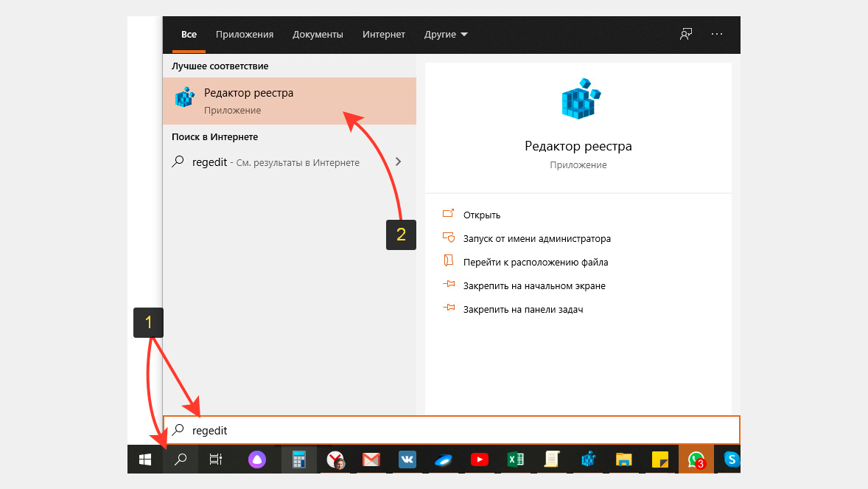Click the pin icon beside Закрепить на панели задач
The image size is (868, 489).
[x=449, y=308]
